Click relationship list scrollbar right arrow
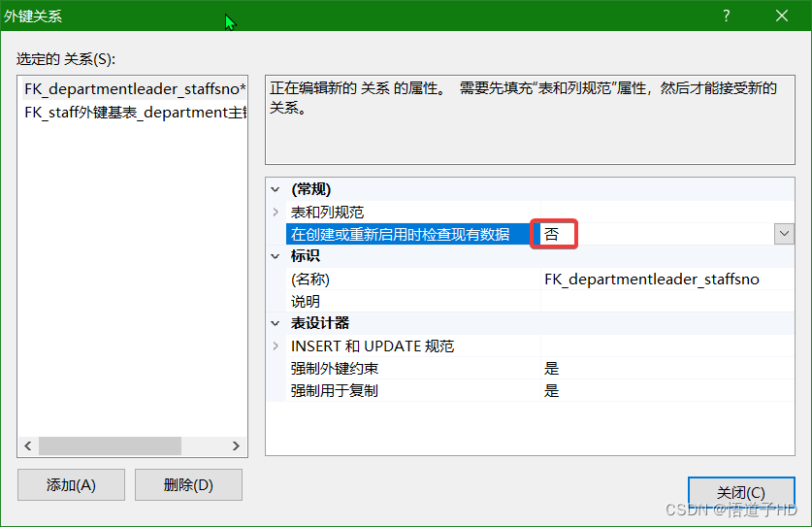 [236, 446]
